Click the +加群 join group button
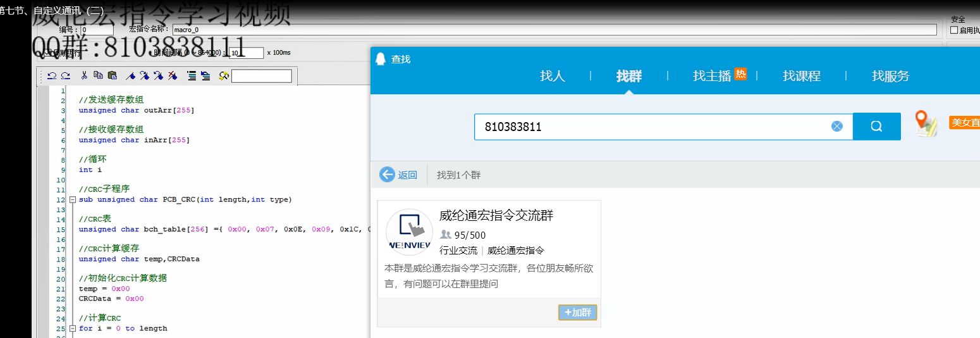Image resolution: width=980 pixels, height=338 pixels. click(x=577, y=313)
